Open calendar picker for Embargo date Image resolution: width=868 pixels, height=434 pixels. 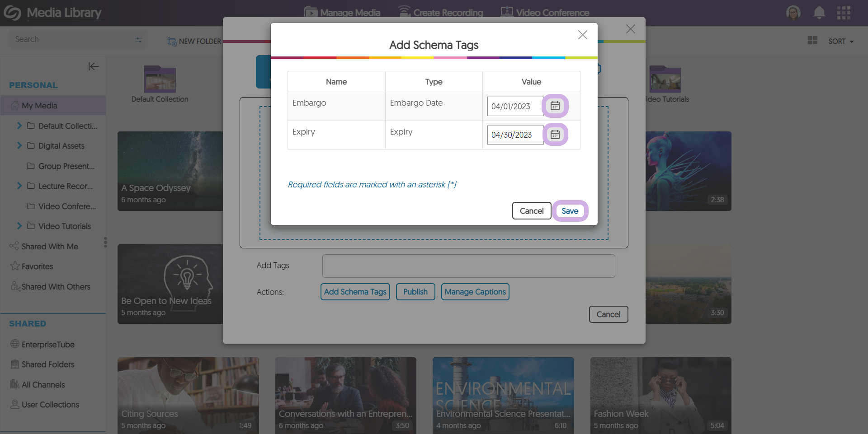click(x=555, y=106)
